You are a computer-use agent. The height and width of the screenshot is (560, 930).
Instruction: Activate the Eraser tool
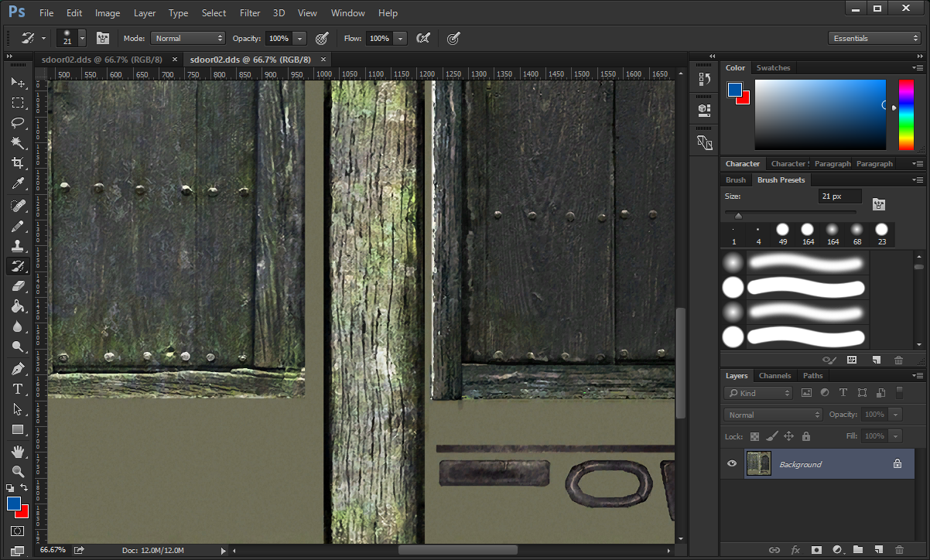pyautogui.click(x=18, y=286)
